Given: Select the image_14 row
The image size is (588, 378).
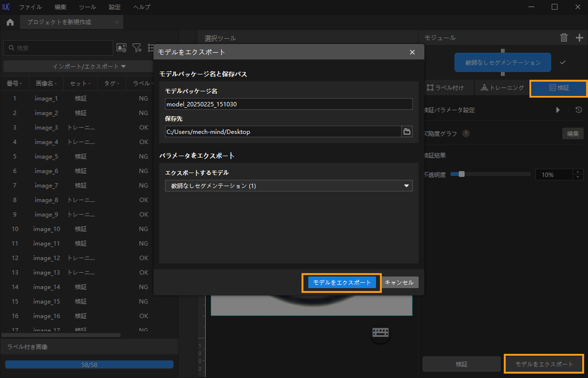Looking at the screenshot, I should coord(77,287).
